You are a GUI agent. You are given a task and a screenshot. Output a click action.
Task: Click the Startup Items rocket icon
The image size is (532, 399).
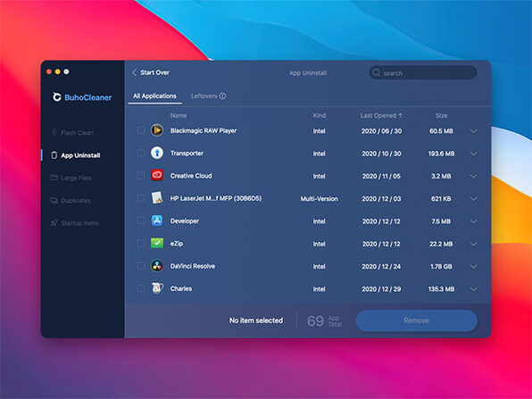[x=54, y=222]
